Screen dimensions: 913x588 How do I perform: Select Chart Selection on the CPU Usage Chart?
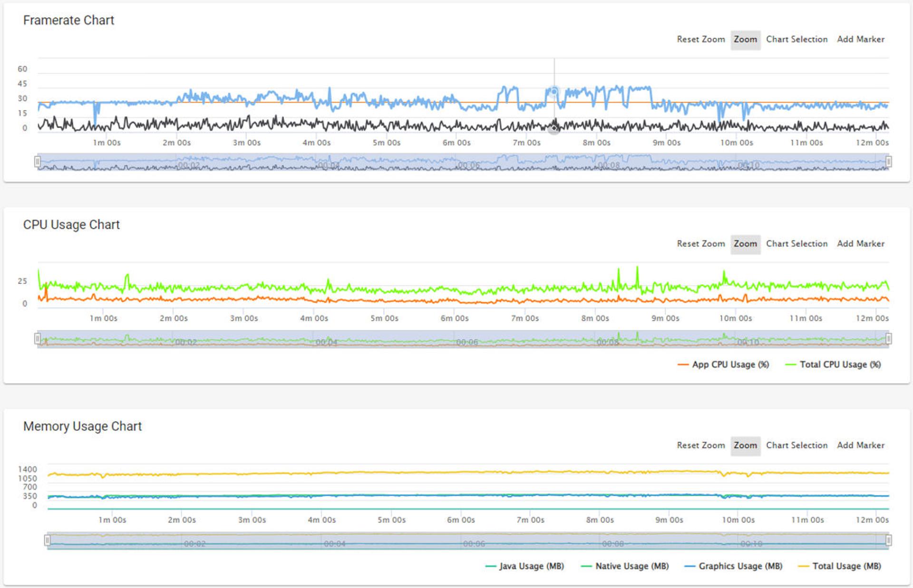tap(796, 244)
